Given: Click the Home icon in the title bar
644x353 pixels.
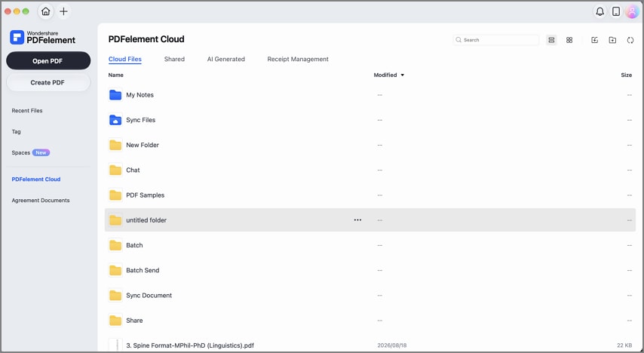Looking at the screenshot, I should tap(45, 11).
